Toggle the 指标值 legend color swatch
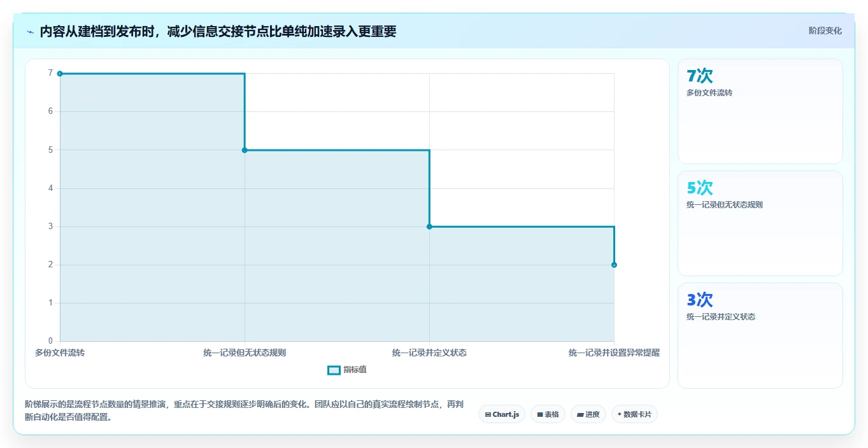Screen dimensions: 868x448 point(334,370)
